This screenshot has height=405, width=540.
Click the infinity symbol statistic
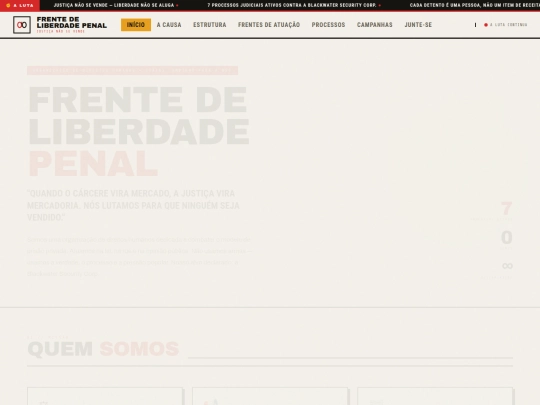[x=507, y=266]
